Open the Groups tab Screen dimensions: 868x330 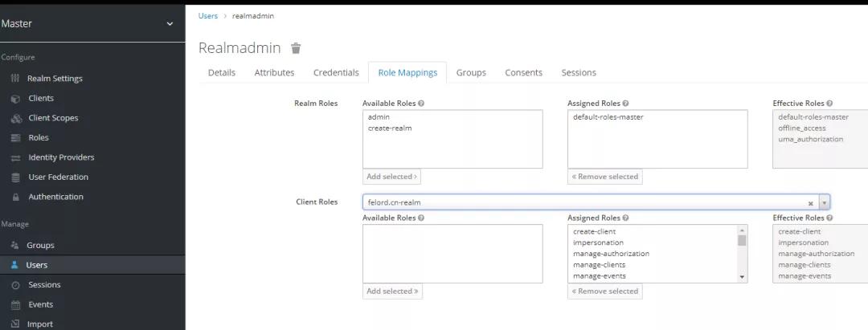tap(471, 72)
